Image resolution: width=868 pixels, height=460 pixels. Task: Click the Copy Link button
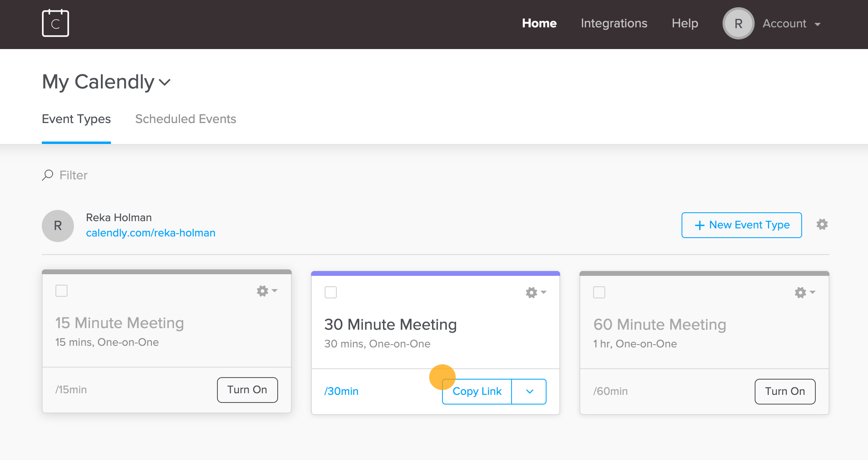click(477, 391)
